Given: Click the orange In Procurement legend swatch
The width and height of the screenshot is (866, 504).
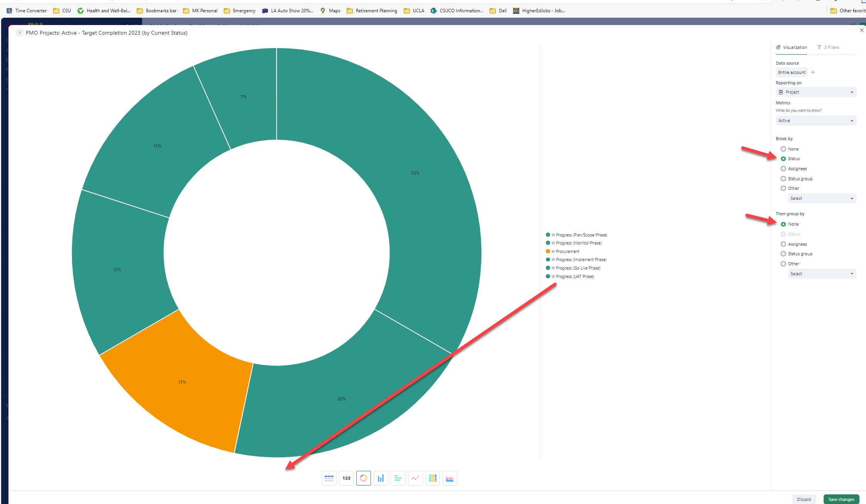Looking at the screenshot, I should pos(548,251).
